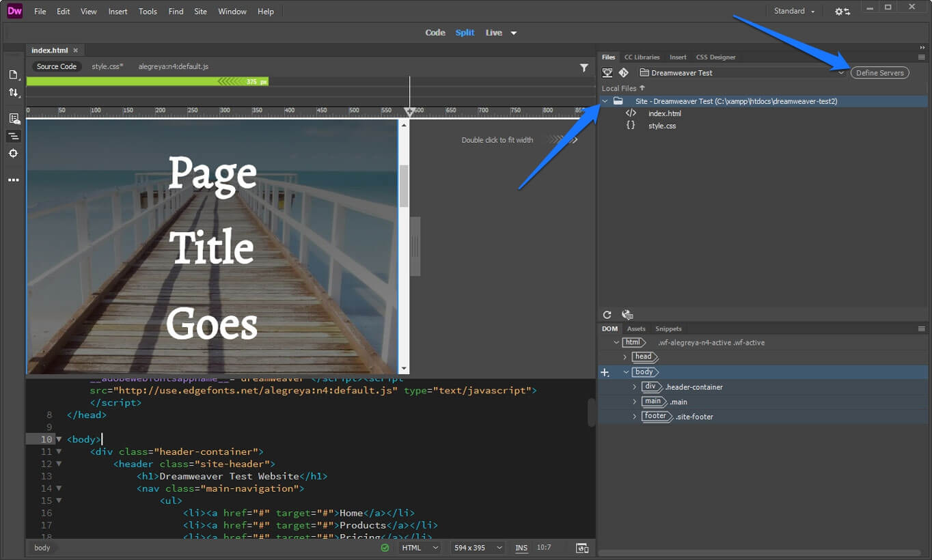The width and height of the screenshot is (932, 560).
Task: Switch editor to Live view
Action: (x=493, y=32)
